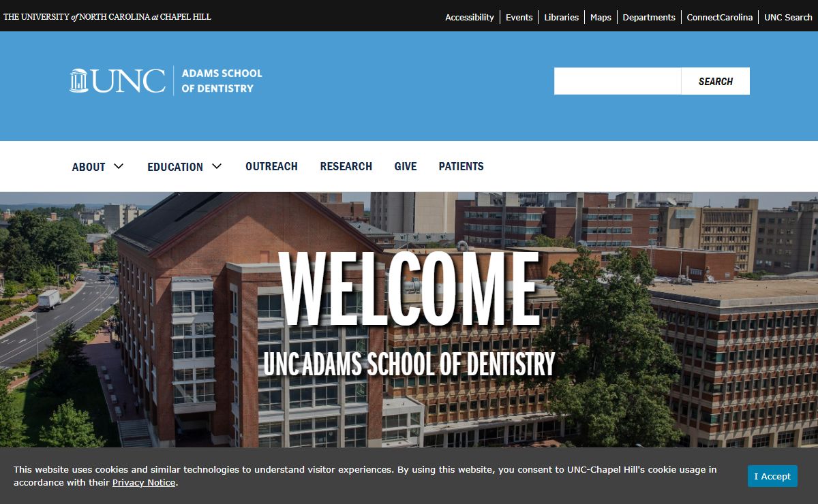Open the ConnectCarolina link

[x=719, y=17]
